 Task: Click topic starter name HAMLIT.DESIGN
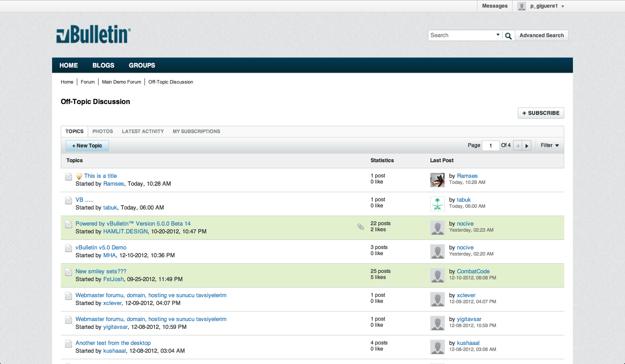125,232
